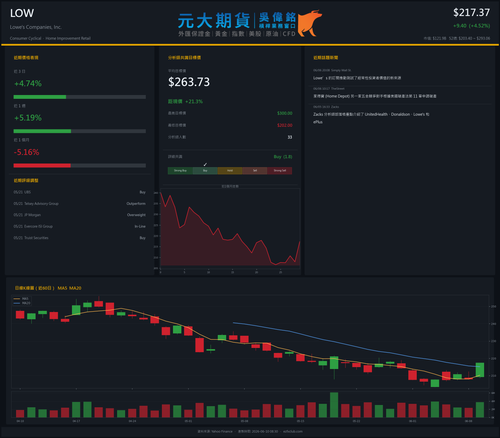Select the Strong Buy rating segment
Screen dimensions: 500x438
(x=180, y=171)
